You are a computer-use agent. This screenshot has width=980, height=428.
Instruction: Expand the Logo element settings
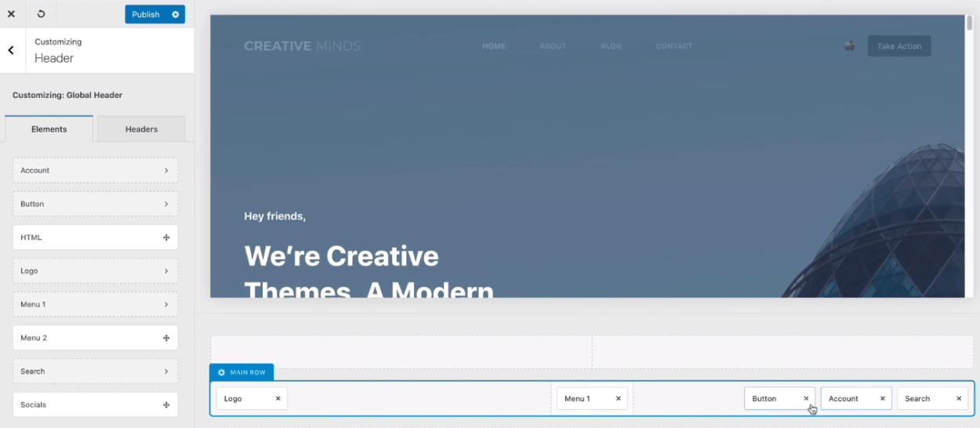[x=95, y=270]
